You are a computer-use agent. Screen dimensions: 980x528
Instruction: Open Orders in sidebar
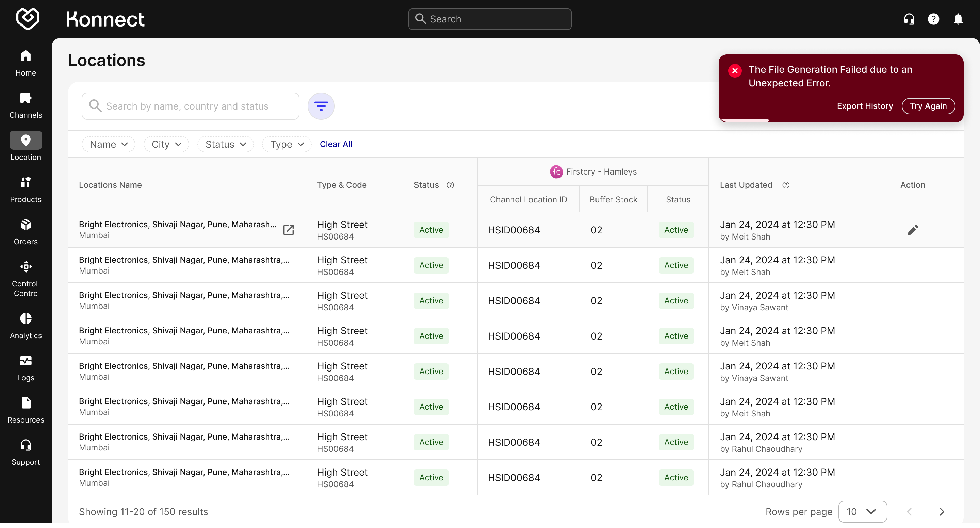[26, 232]
